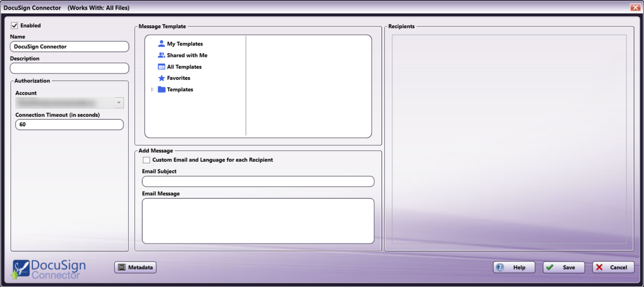Click the DocuSign Connector logo

coord(49,269)
